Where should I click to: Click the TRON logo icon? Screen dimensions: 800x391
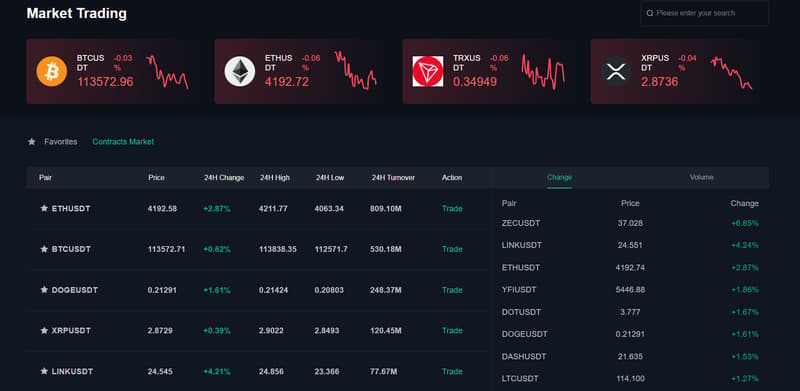pyautogui.click(x=428, y=71)
